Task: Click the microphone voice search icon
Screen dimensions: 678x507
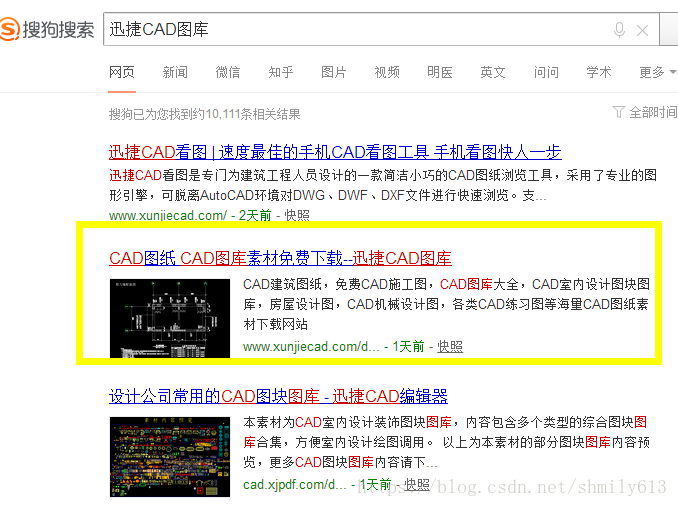Action: tap(619, 30)
